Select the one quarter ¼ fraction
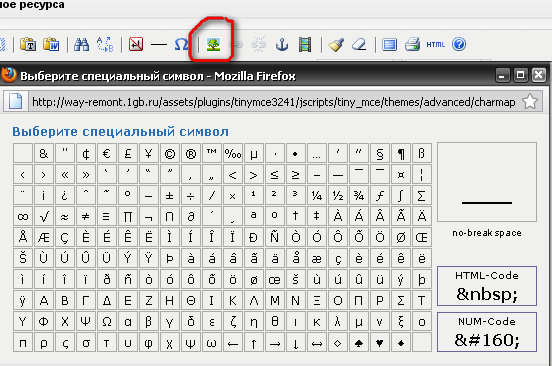This screenshot has height=366, width=552. pyautogui.click(x=317, y=195)
